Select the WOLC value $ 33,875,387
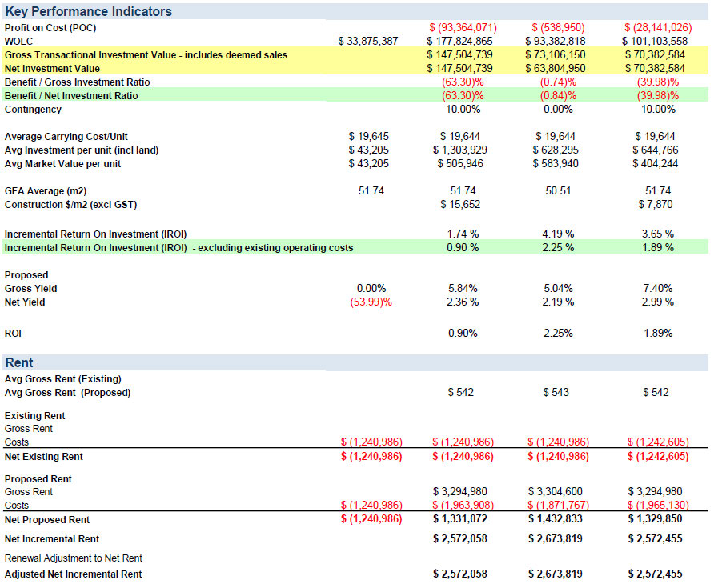 pyautogui.click(x=368, y=41)
